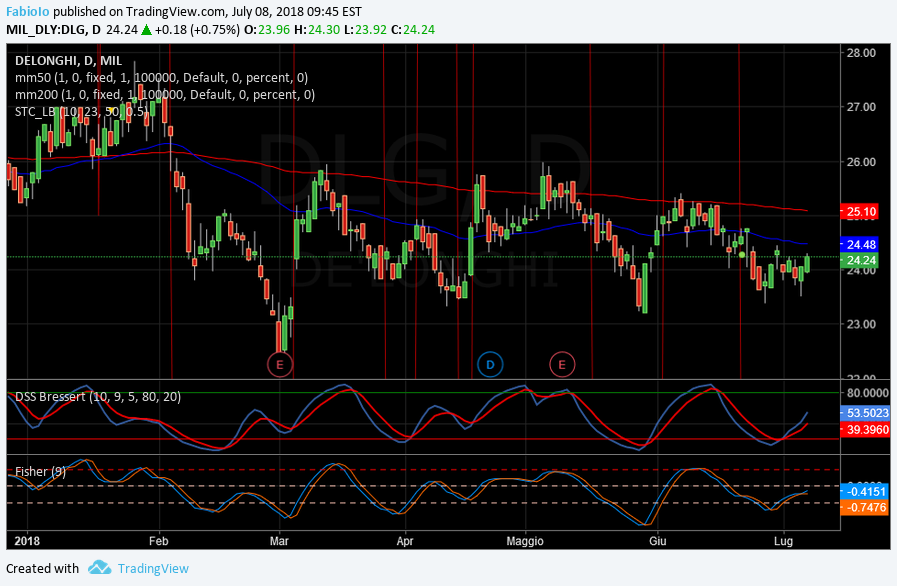Open the Fabiolo author profile link
Viewport: 897px width, 586px height.
27,11
